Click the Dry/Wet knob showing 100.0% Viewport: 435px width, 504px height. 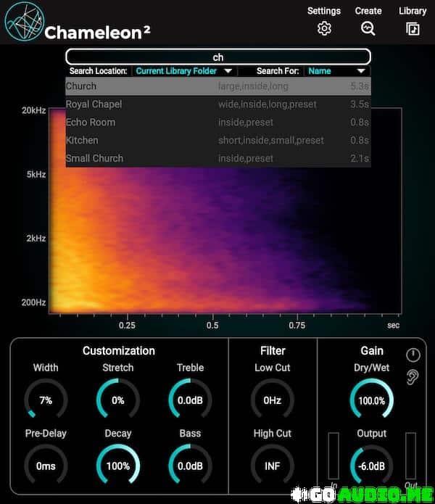coord(372,400)
